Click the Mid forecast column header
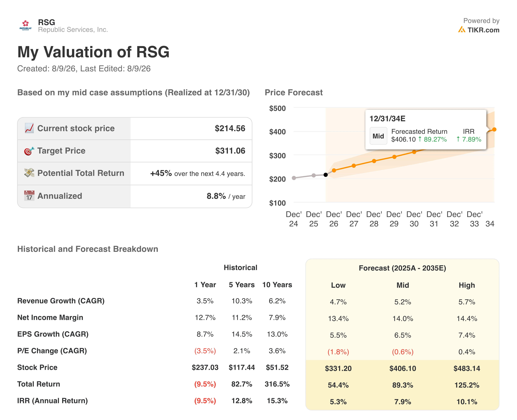This screenshot has width=517, height=420. (403, 285)
